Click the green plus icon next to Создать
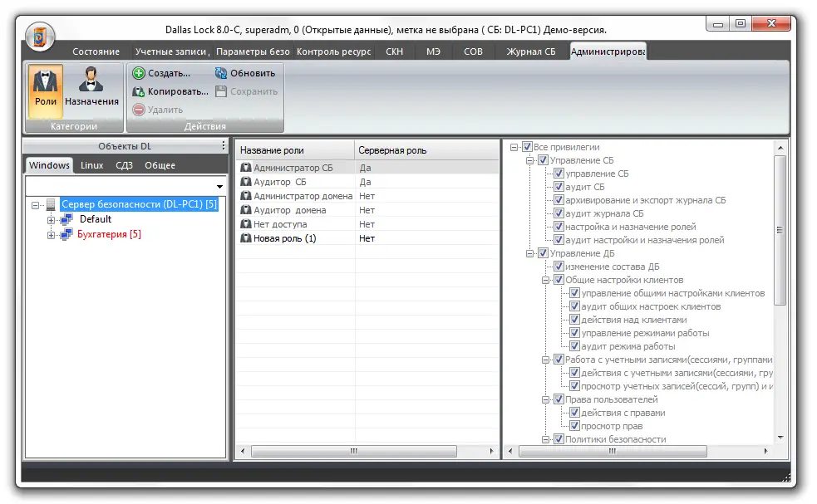This screenshot has height=504, width=817. pyautogui.click(x=139, y=73)
